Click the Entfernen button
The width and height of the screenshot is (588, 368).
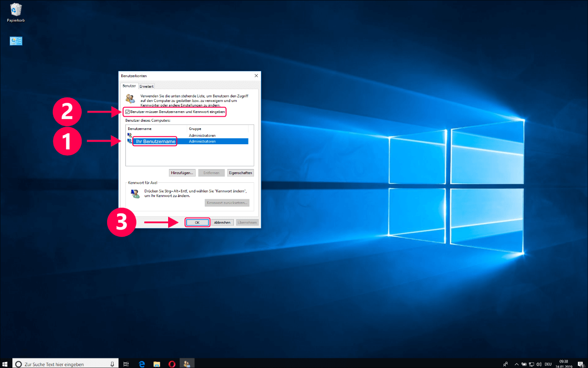[211, 173]
